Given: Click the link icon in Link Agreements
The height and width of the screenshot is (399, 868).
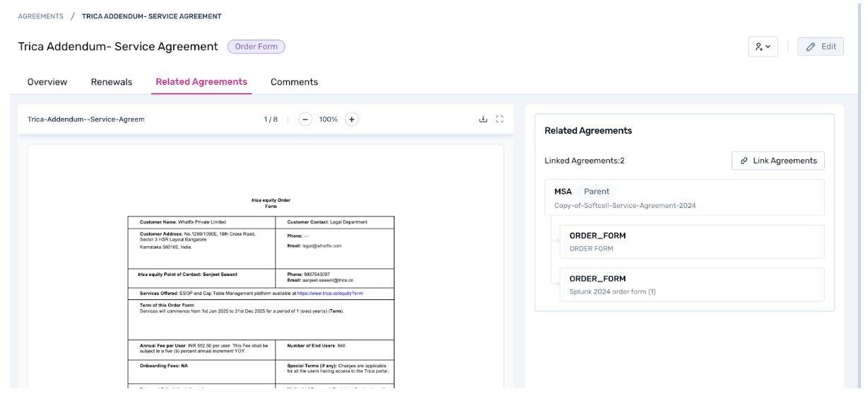Looking at the screenshot, I should (744, 161).
